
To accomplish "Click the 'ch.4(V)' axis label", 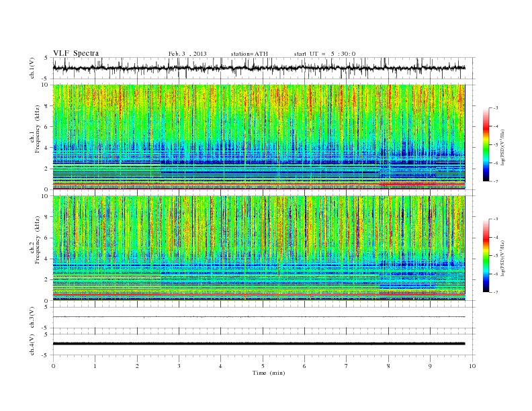I will (x=32, y=345).
